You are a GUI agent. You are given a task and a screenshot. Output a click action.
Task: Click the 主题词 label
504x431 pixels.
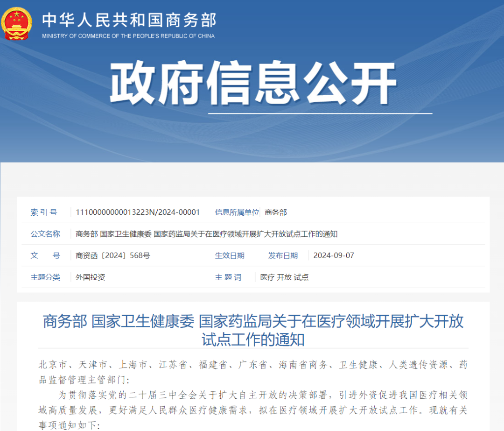click(228, 277)
